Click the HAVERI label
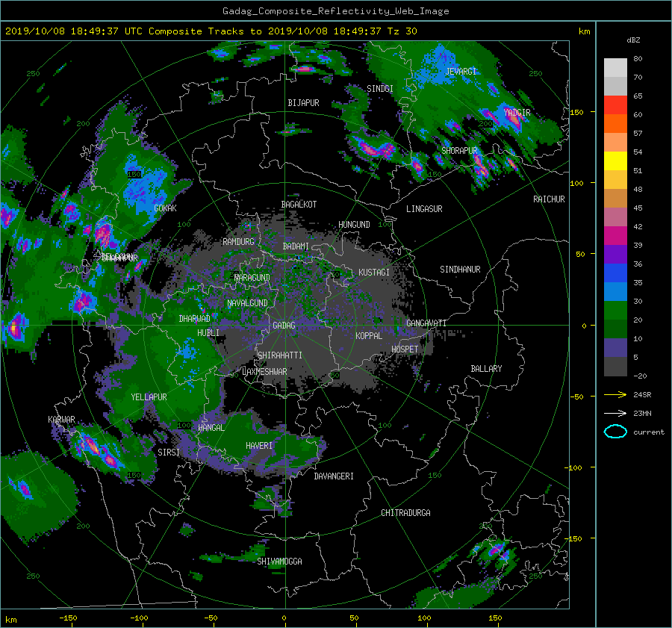This screenshot has width=672, height=628. 259,446
